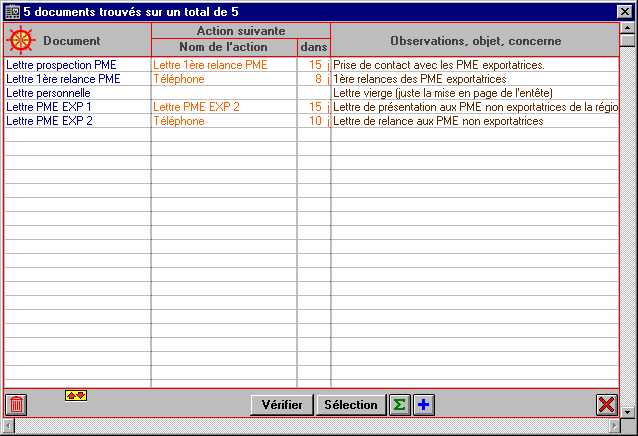Image resolution: width=638 pixels, height=436 pixels.
Task: Click the ship wheel icon in Document header
Action: [20, 40]
